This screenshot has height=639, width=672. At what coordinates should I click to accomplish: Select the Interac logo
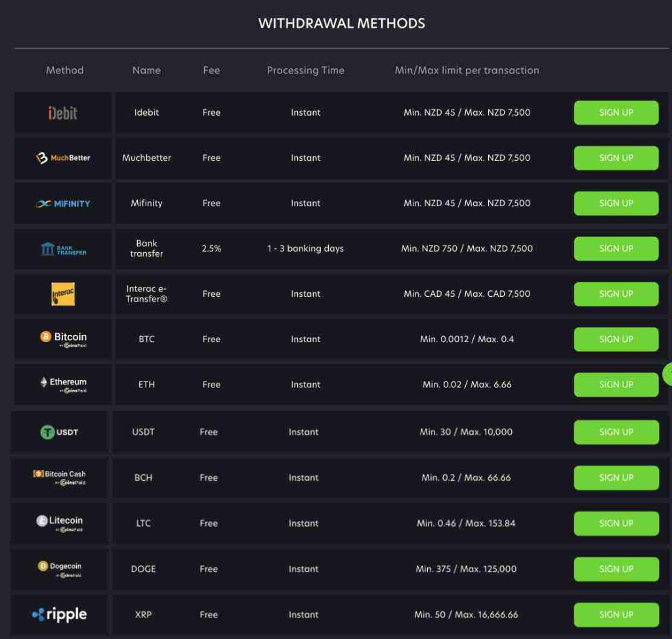tap(62, 294)
